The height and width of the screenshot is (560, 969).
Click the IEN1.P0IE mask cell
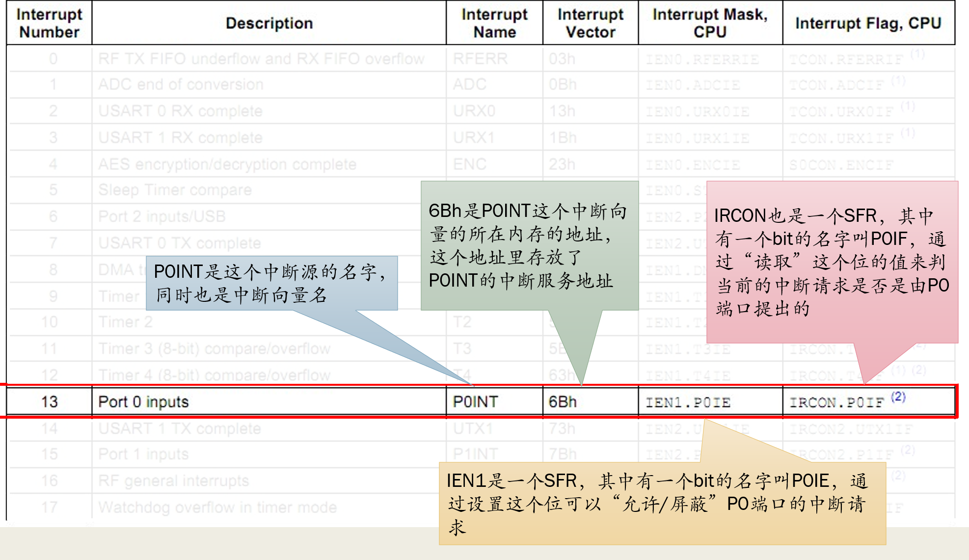click(x=710, y=401)
